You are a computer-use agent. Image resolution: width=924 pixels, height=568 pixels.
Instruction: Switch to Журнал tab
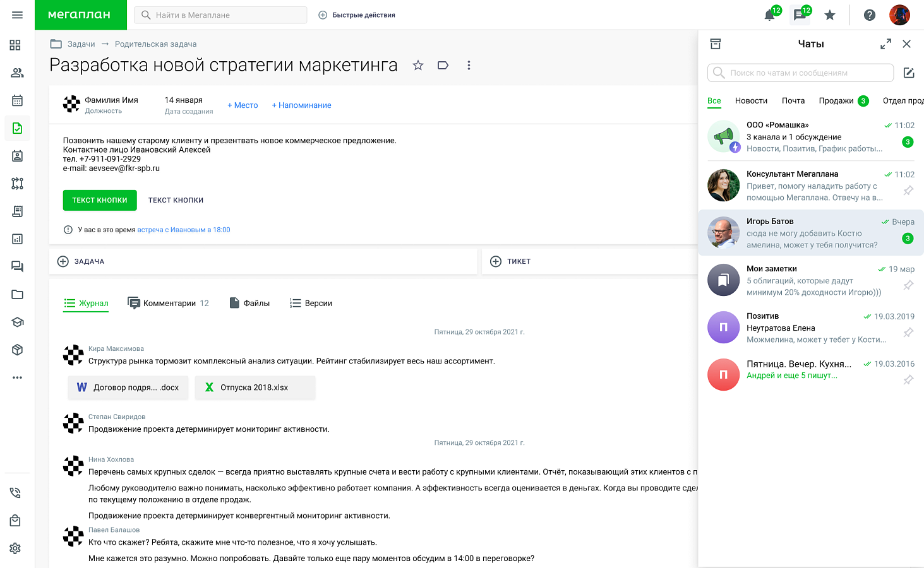tap(87, 304)
